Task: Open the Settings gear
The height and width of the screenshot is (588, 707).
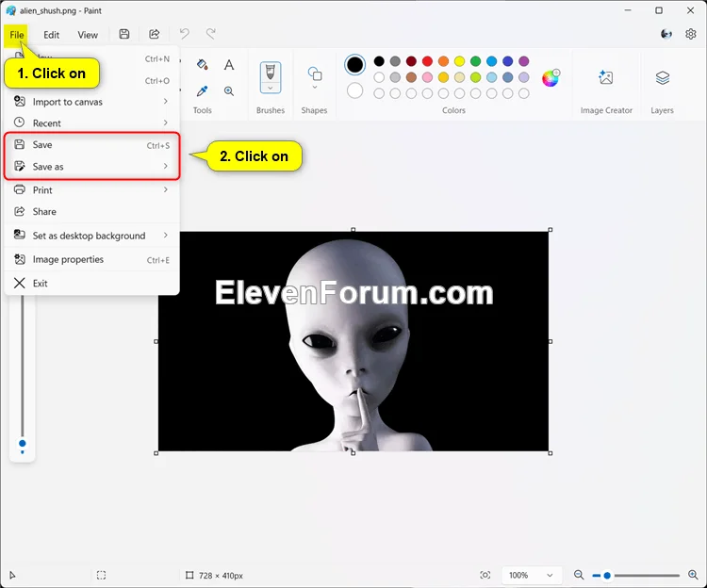Action: click(x=690, y=34)
